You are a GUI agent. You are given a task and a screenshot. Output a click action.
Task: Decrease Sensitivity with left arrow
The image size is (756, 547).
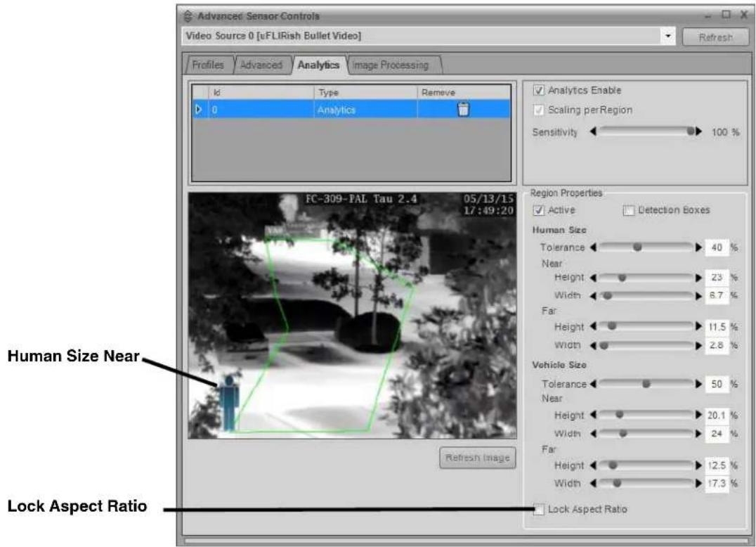[x=593, y=131]
